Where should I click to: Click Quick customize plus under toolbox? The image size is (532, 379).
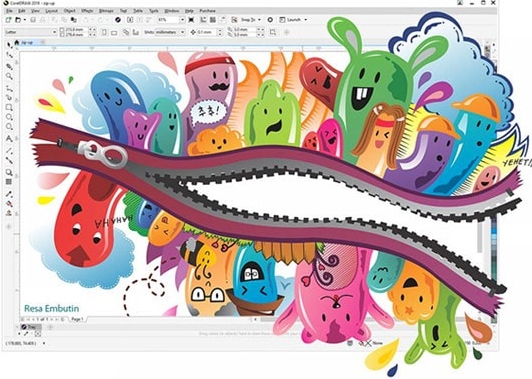[x=9, y=226]
